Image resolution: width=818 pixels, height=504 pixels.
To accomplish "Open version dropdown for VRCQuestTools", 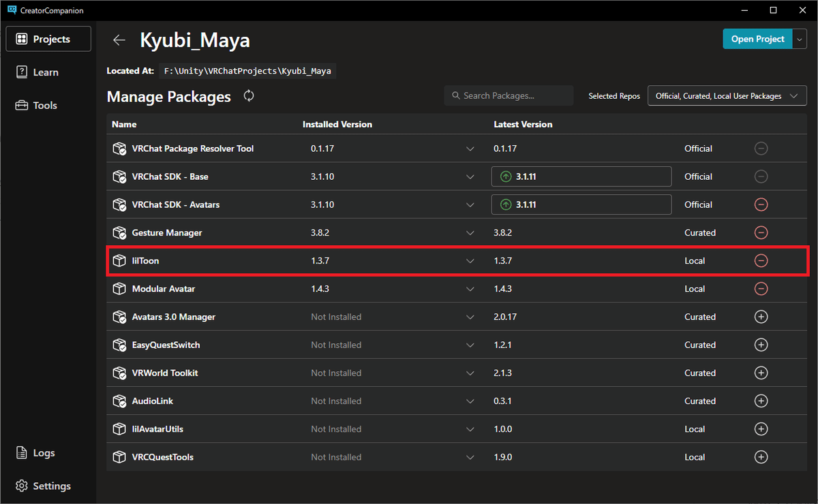I will coord(470,457).
